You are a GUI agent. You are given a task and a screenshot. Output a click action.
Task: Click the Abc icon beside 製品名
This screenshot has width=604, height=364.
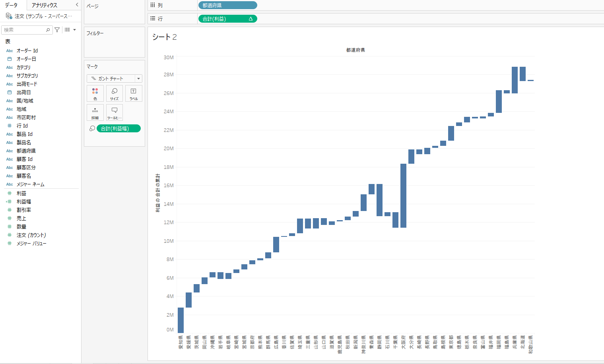pyautogui.click(x=10, y=142)
